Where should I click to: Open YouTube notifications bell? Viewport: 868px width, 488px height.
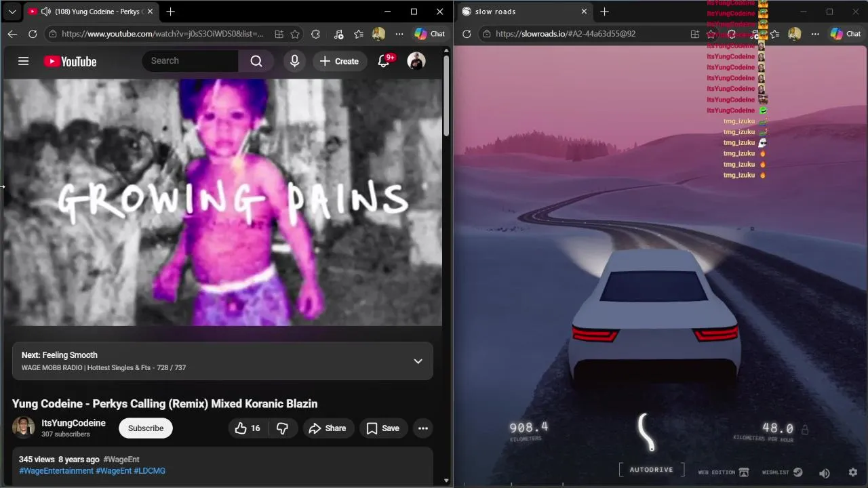(384, 61)
